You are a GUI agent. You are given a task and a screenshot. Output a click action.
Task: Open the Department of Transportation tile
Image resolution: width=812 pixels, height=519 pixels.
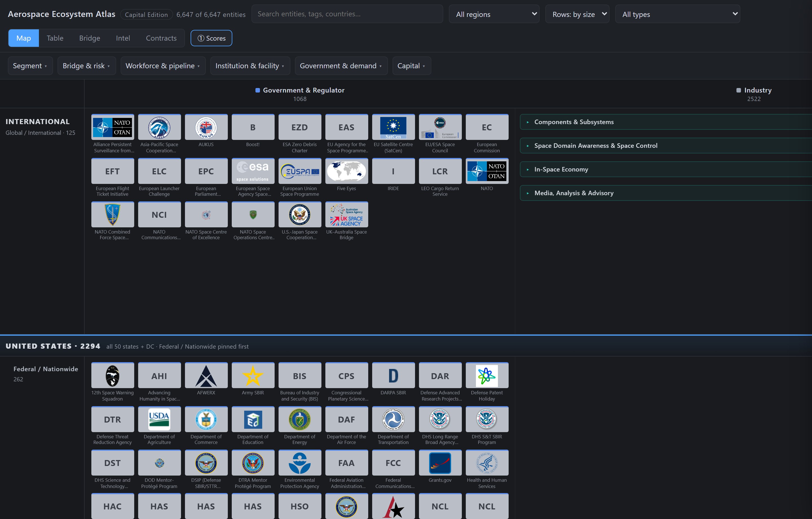tap(393, 419)
